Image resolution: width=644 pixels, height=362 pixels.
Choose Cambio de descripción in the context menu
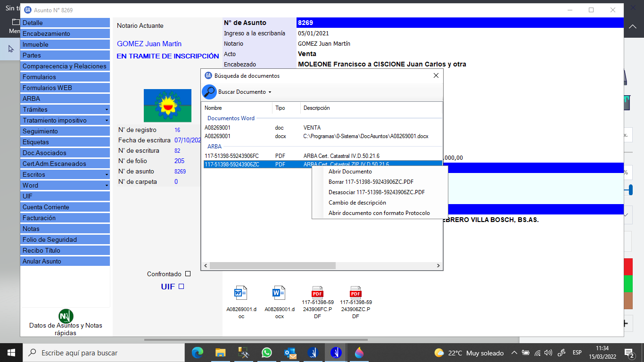pos(357,203)
